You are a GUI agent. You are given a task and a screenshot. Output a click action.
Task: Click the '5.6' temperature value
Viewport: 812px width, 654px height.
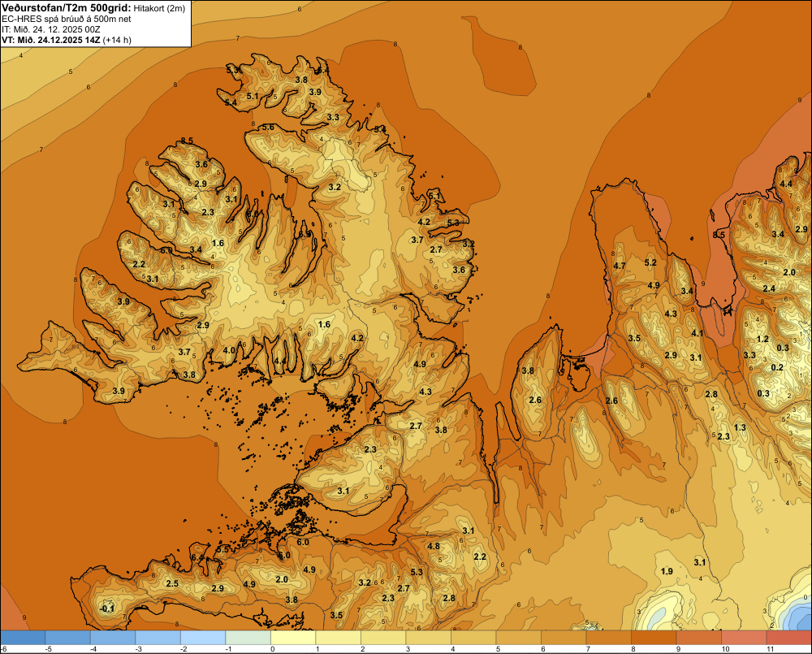tap(268, 127)
